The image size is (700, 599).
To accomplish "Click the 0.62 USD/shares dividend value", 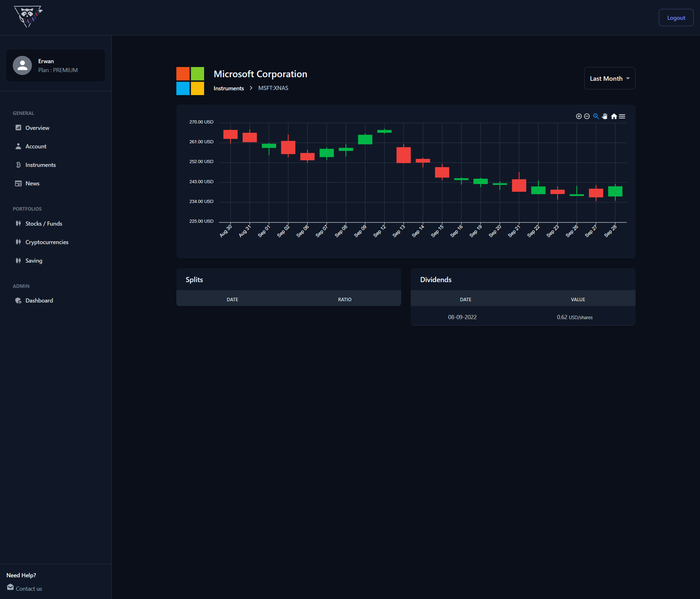I will [575, 317].
